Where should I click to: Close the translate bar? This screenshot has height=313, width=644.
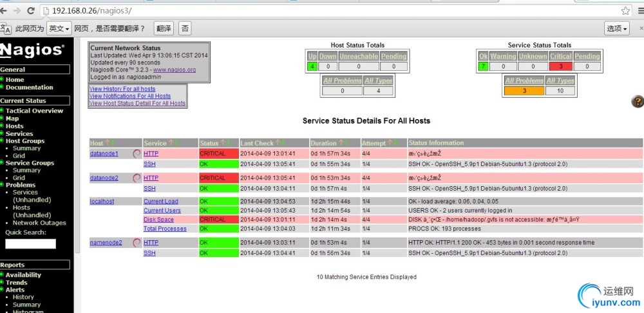click(x=641, y=28)
